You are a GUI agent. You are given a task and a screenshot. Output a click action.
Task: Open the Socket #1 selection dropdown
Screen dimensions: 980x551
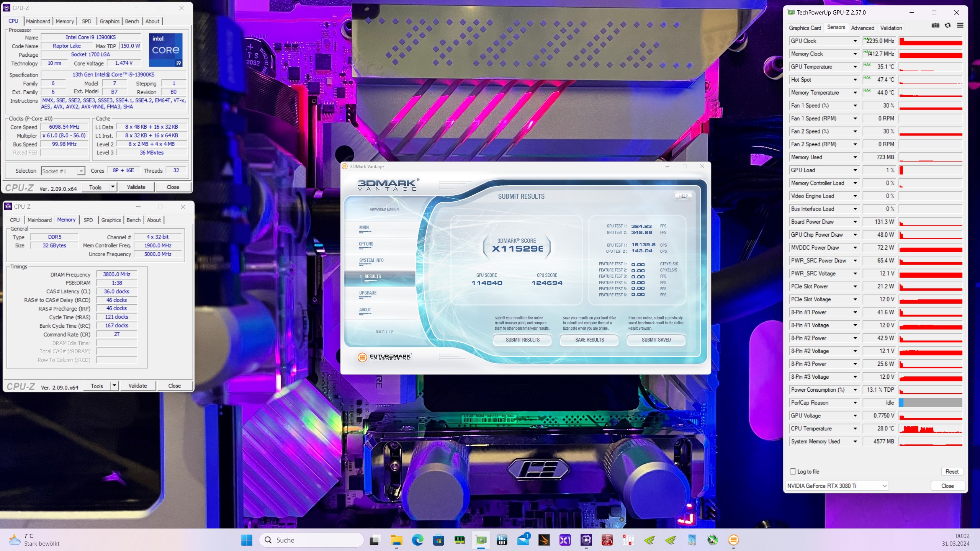click(x=63, y=171)
